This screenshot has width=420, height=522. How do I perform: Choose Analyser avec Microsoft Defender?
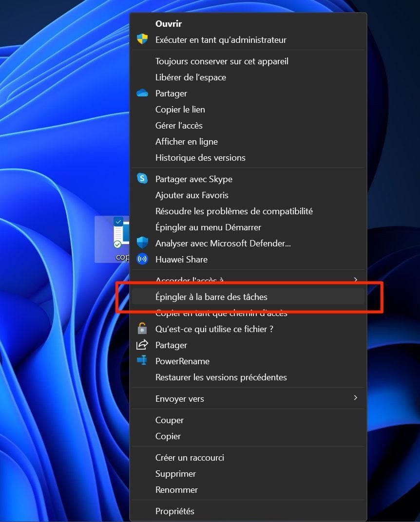coord(248,243)
